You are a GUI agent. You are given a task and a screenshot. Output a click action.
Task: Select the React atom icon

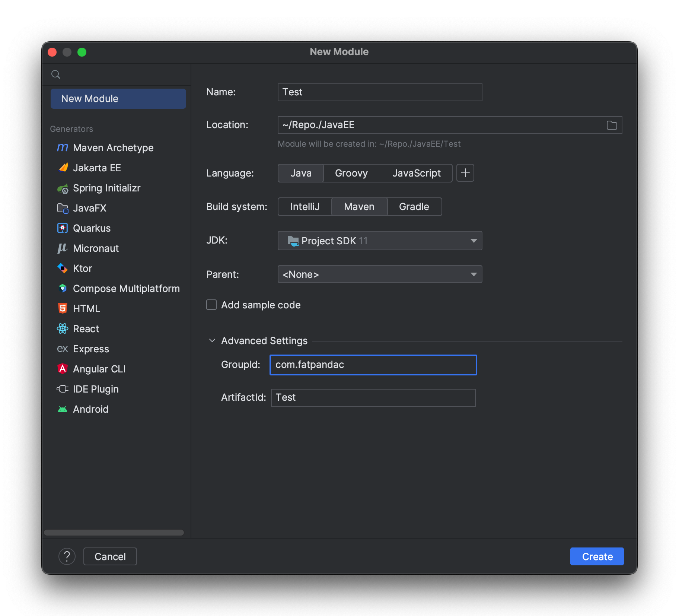[x=63, y=329]
